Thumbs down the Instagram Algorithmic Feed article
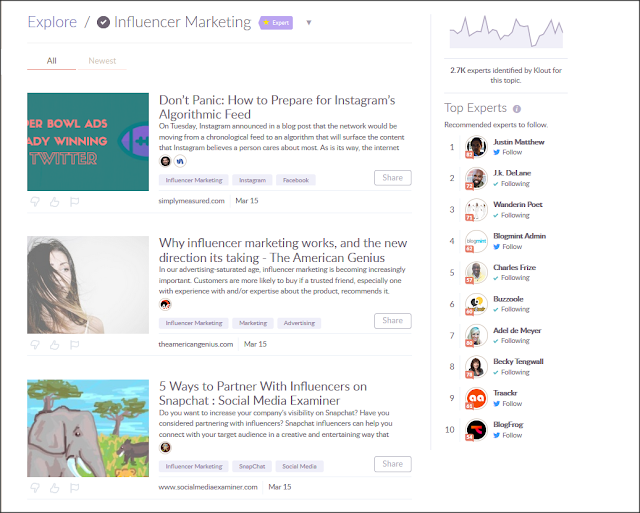The width and height of the screenshot is (640, 513). coord(35,202)
